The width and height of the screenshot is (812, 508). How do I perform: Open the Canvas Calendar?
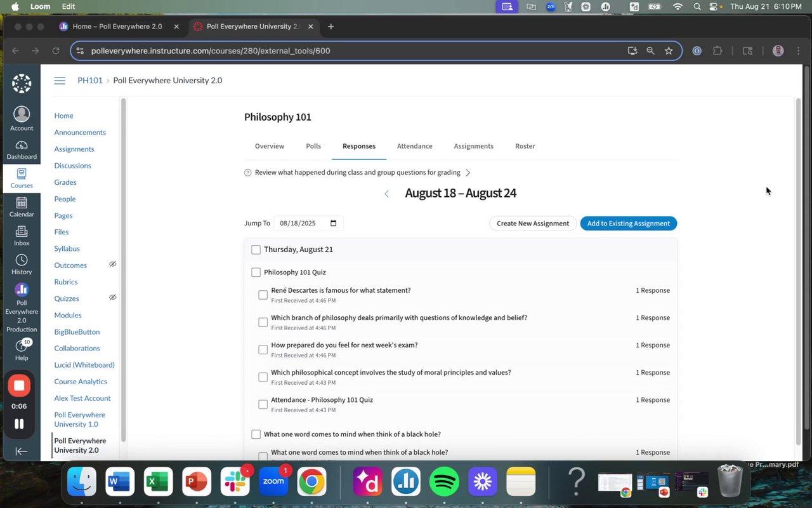(x=22, y=207)
